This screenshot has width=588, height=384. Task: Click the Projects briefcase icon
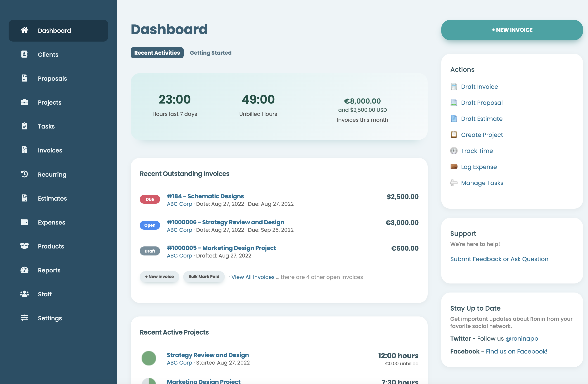(24, 102)
